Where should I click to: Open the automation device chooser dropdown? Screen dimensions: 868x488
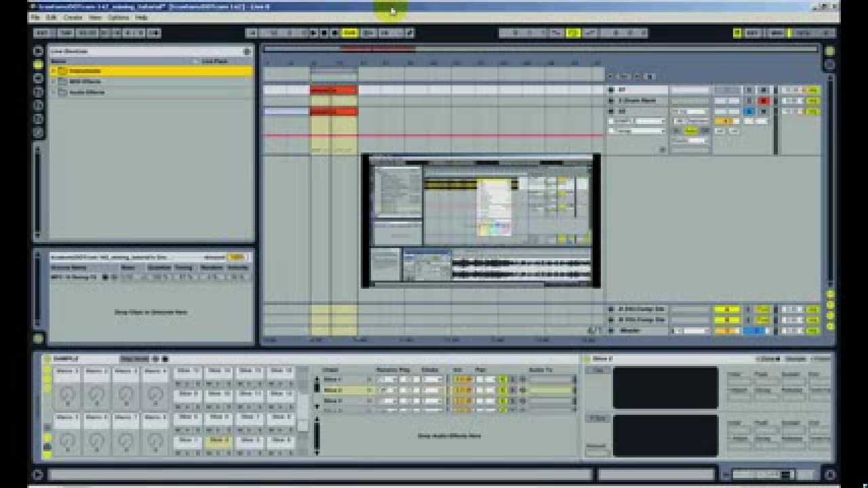[x=638, y=121]
